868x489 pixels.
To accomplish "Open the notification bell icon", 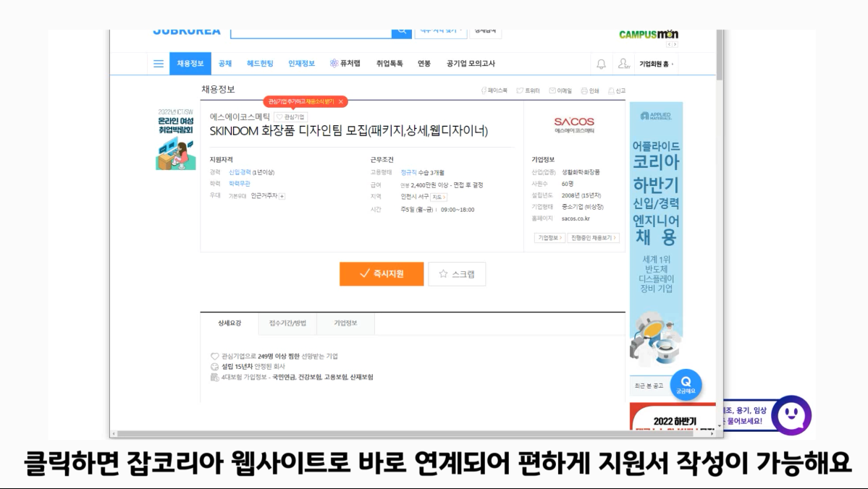I will [x=601, y=64].
